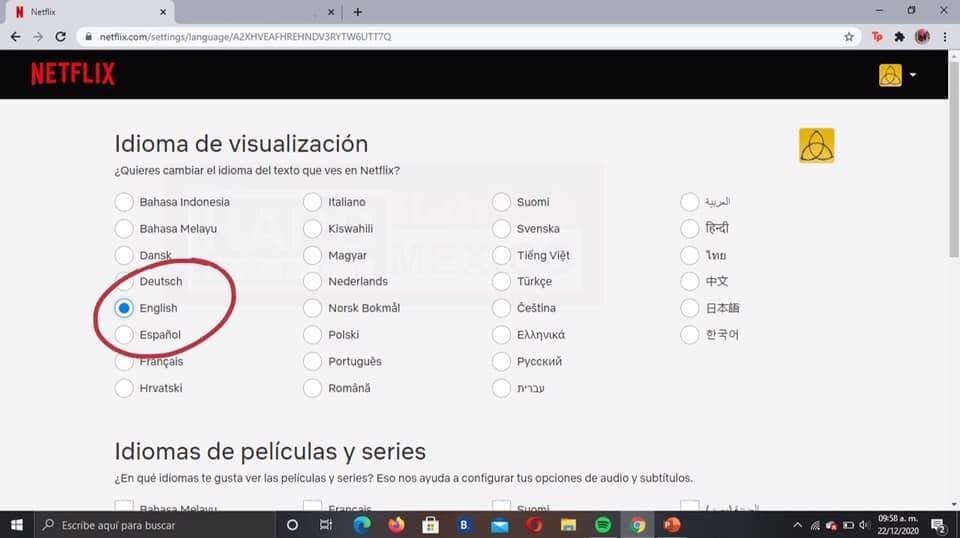The height and width of the screenshot is (538, 960).
Task: Select the Čeština radio button
Action: [x=501, y=308]
